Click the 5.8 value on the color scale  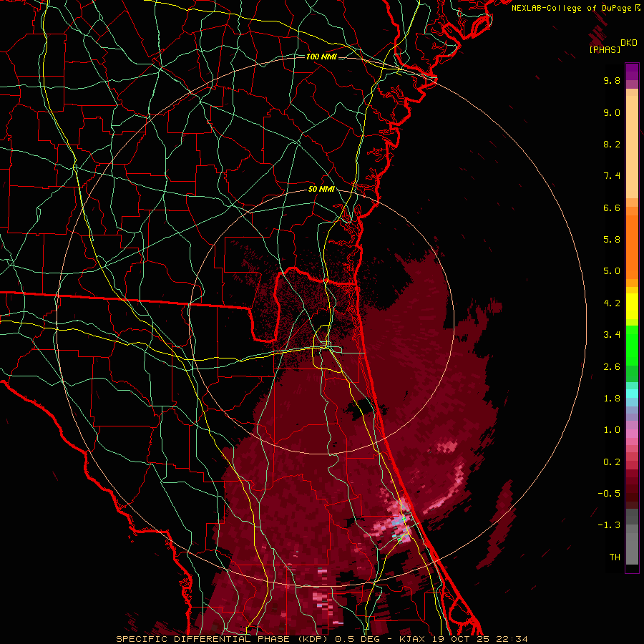pyautogui.click(x=612, y=240)
